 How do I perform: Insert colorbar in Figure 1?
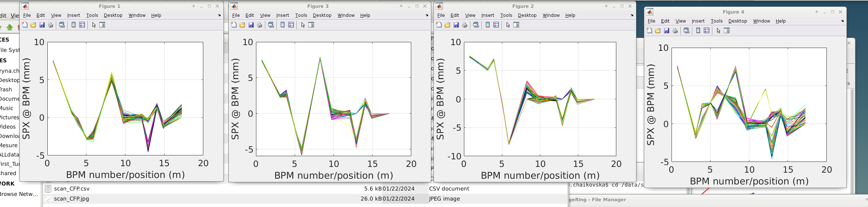pyautogui.click(x=73, y=25)
